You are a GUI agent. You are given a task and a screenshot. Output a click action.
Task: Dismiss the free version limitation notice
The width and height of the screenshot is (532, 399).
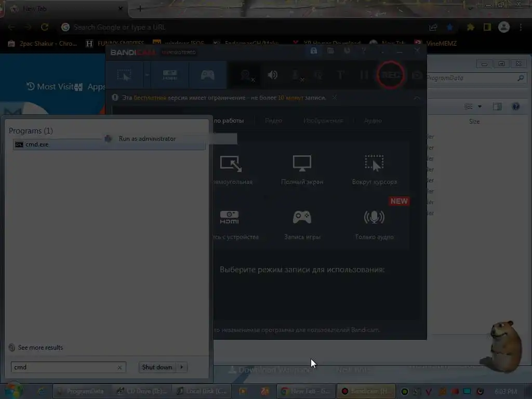[335, 98]
